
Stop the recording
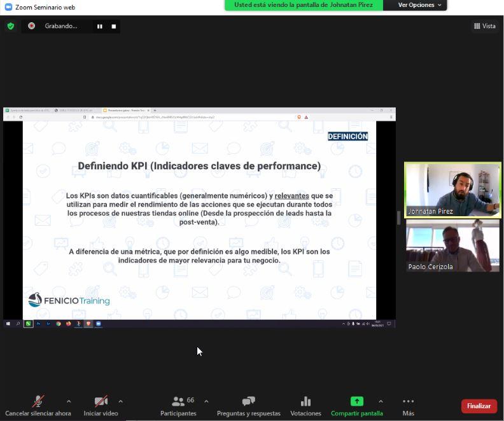pyautogui.click(x=114, y=26)
